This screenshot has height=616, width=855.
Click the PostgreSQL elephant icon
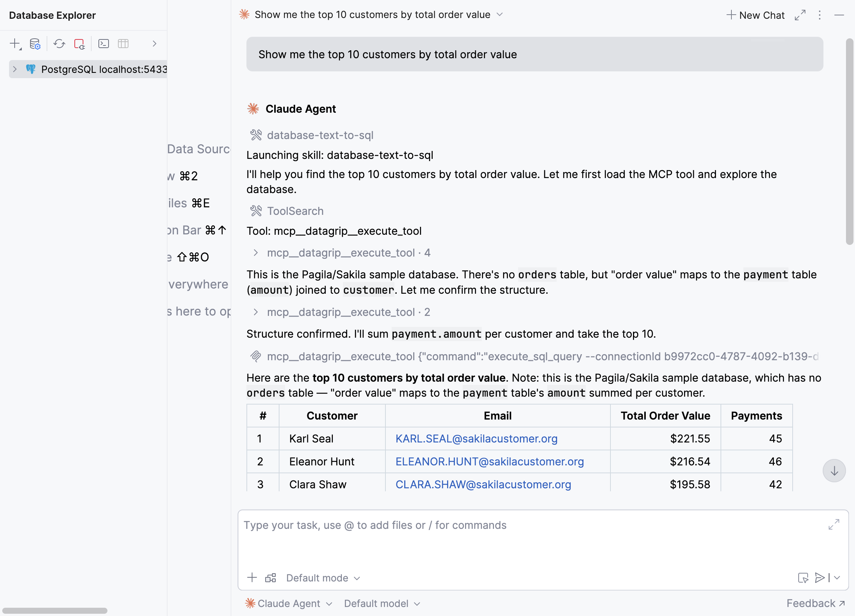click(x=31, y=69)
